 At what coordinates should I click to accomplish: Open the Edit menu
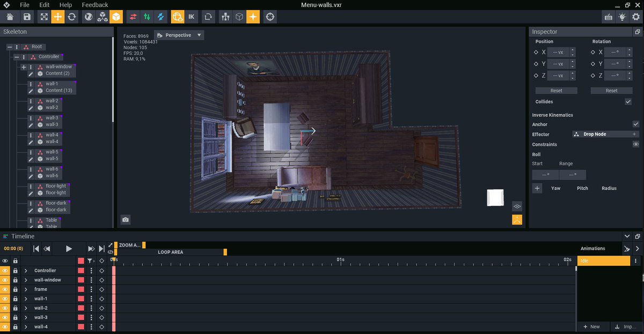click(43, 5)
